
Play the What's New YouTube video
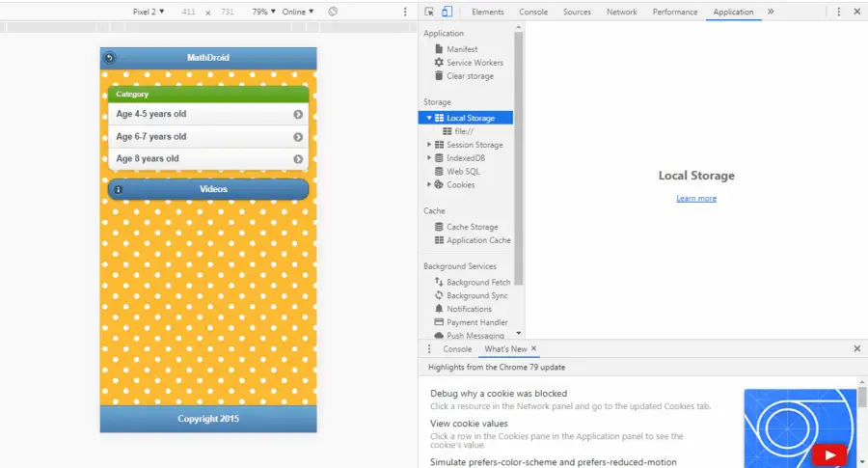click(828, 455)
